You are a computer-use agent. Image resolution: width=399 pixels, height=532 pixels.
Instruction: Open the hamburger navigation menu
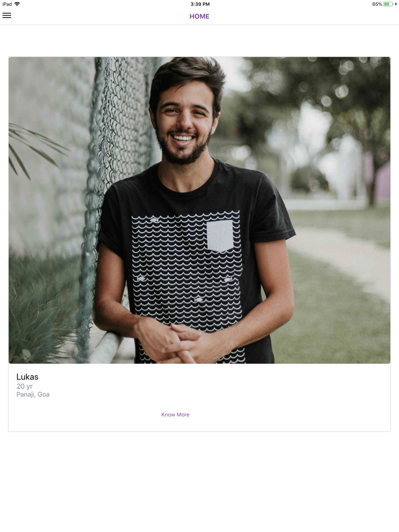click(7, 16)
